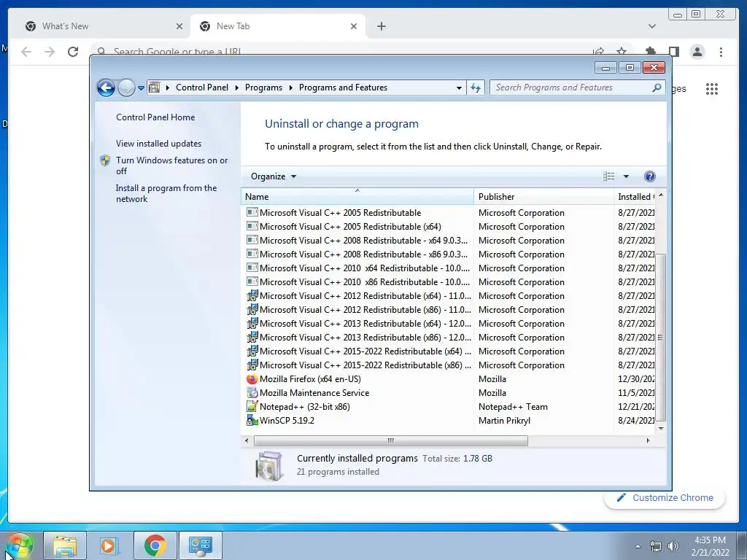Open View installed updates

click(158, 144)
